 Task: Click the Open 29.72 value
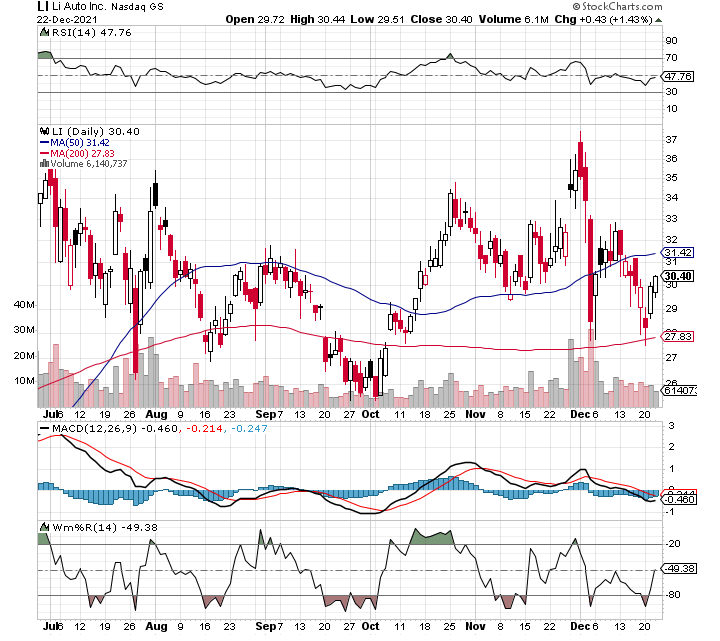point(255,19)
